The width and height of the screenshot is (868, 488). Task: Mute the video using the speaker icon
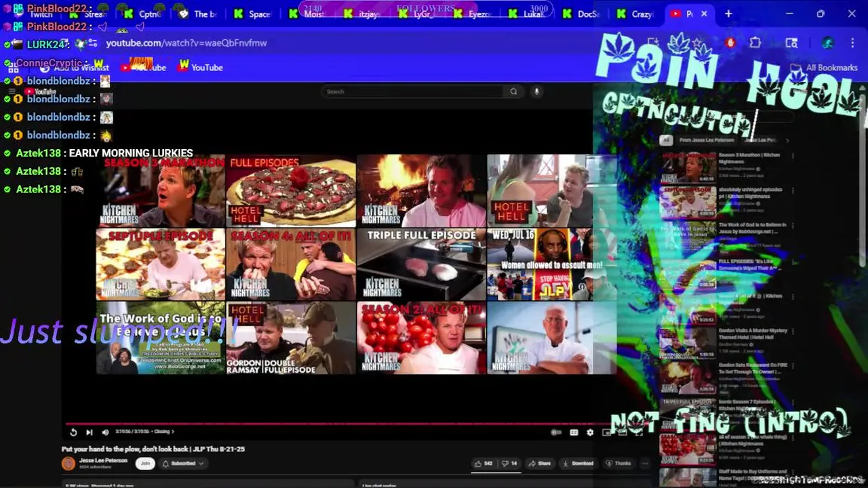(105, 432)
